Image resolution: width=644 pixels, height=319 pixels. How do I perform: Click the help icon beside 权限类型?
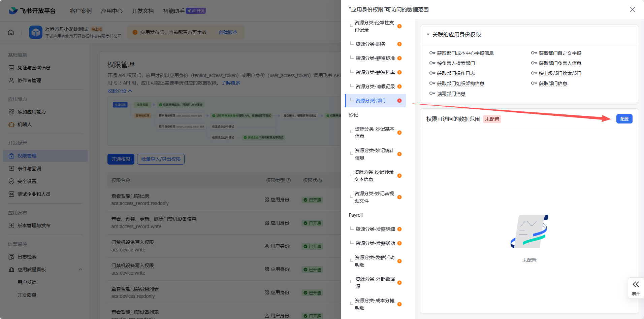[289, 180]
